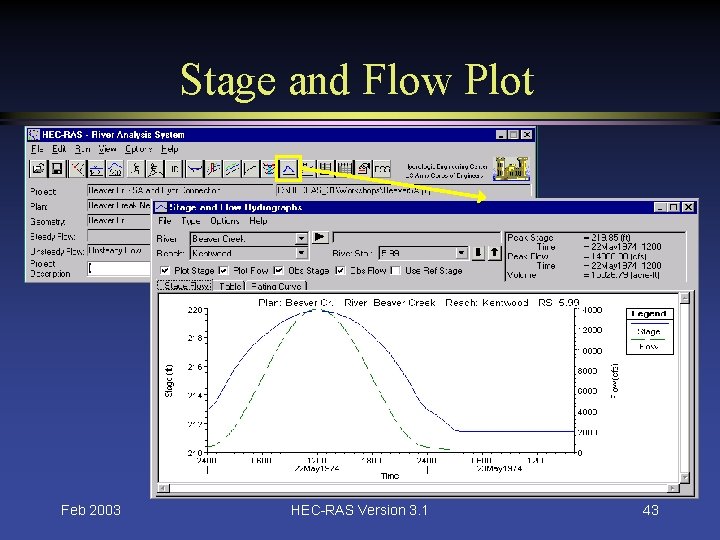The image size is (720, 540).
Task: Open the Hydraulic Design functions icon
Action: click(174, 169)
